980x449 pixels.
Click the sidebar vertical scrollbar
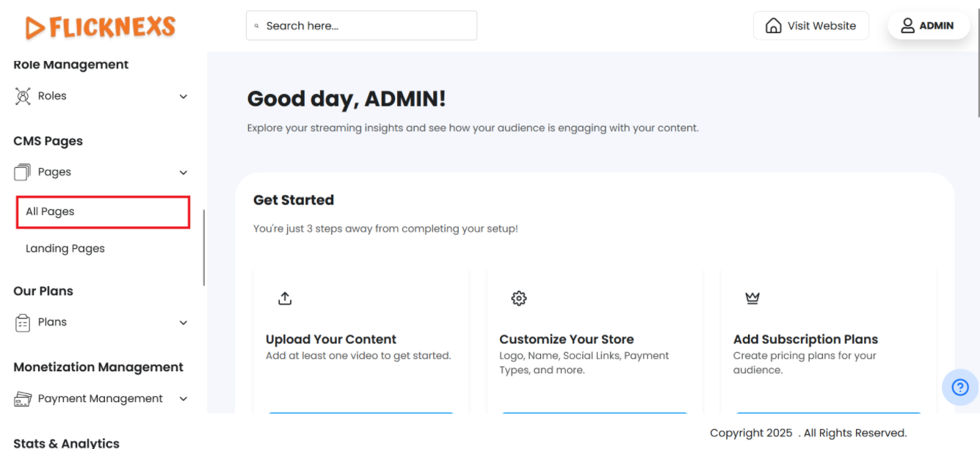(x=204, y=248)
